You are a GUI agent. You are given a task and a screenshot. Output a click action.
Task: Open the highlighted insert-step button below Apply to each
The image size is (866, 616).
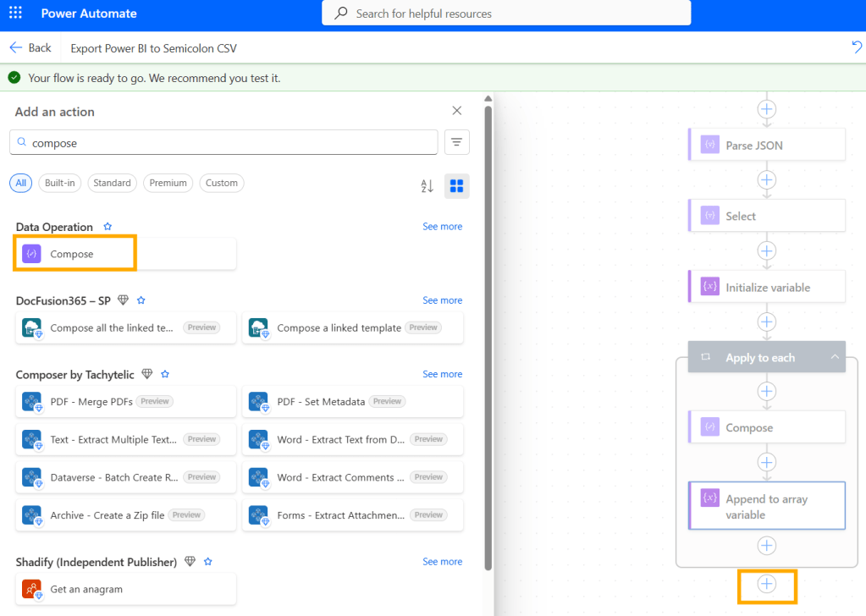(767, 584)
